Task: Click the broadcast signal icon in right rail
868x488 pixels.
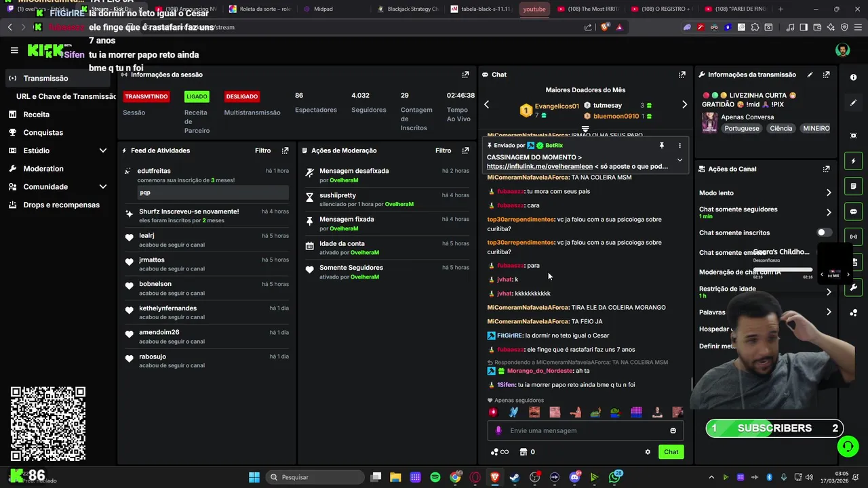Action: [853, 237]
